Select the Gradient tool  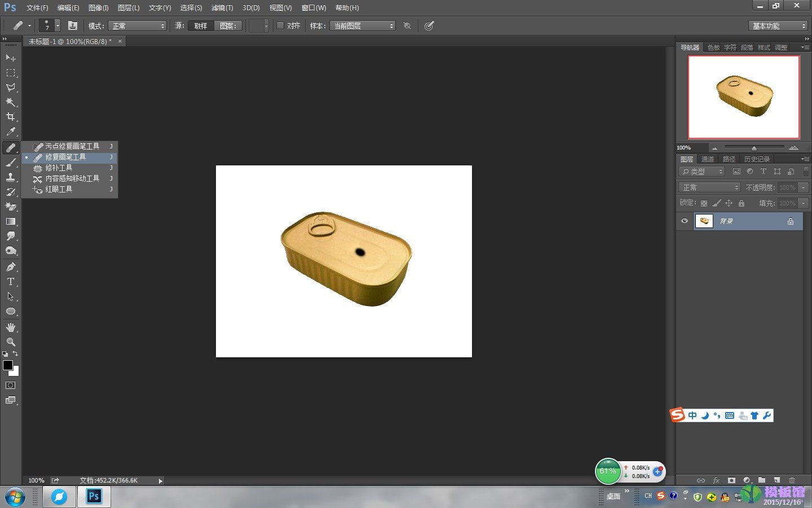pyautogui.click(x=11, y=221)
